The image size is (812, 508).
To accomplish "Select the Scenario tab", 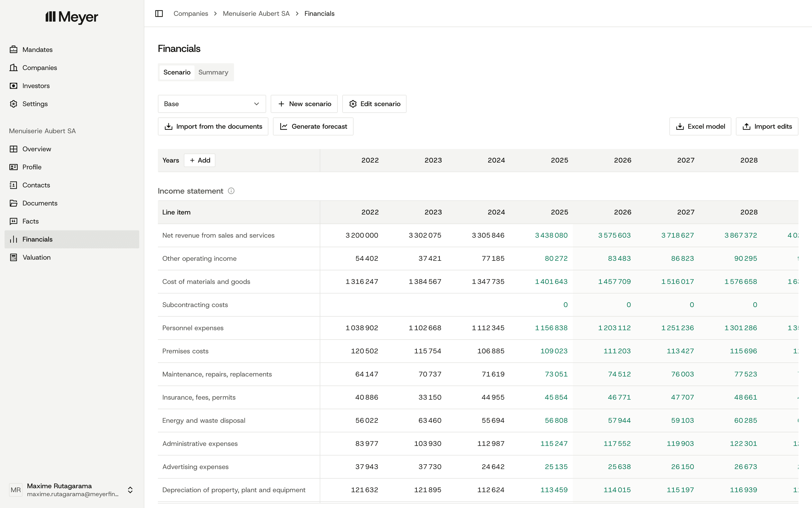I will pyautogui.click(x=177, y=72).
